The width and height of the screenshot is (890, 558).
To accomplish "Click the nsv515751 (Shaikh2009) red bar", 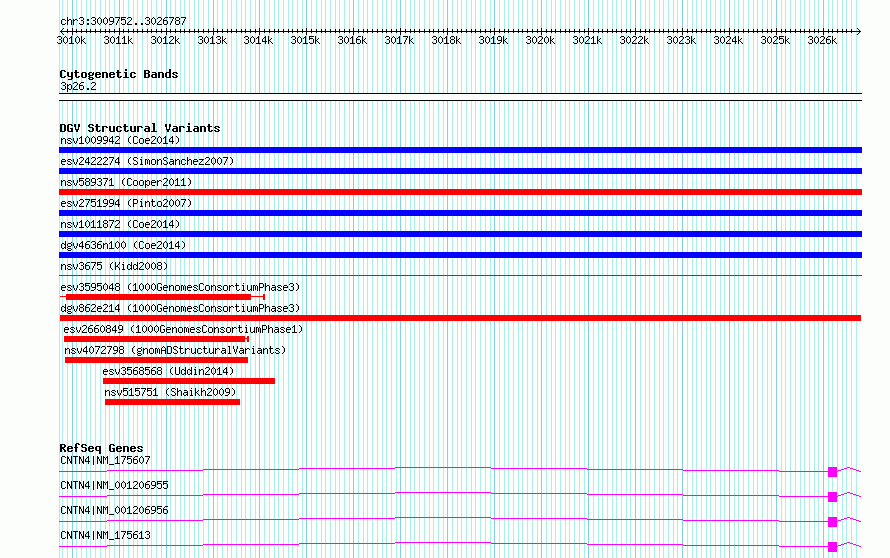I will [x=173, y=402].
